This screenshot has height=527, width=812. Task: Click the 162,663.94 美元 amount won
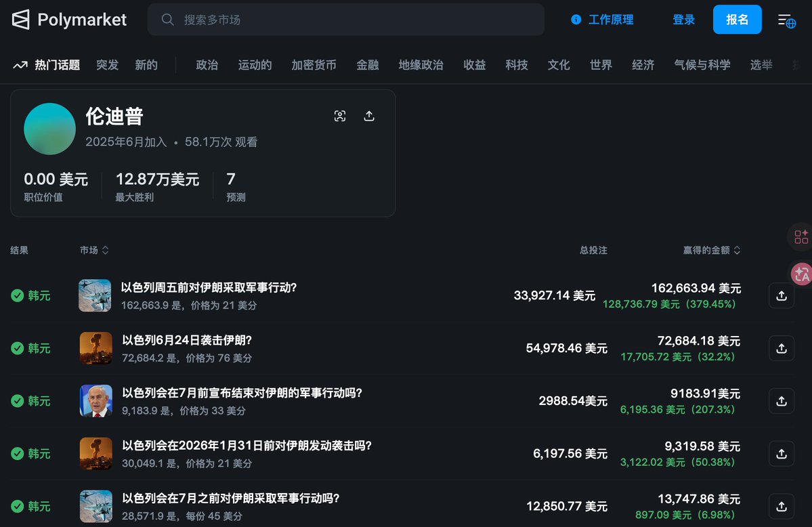[x=696, y=288]
